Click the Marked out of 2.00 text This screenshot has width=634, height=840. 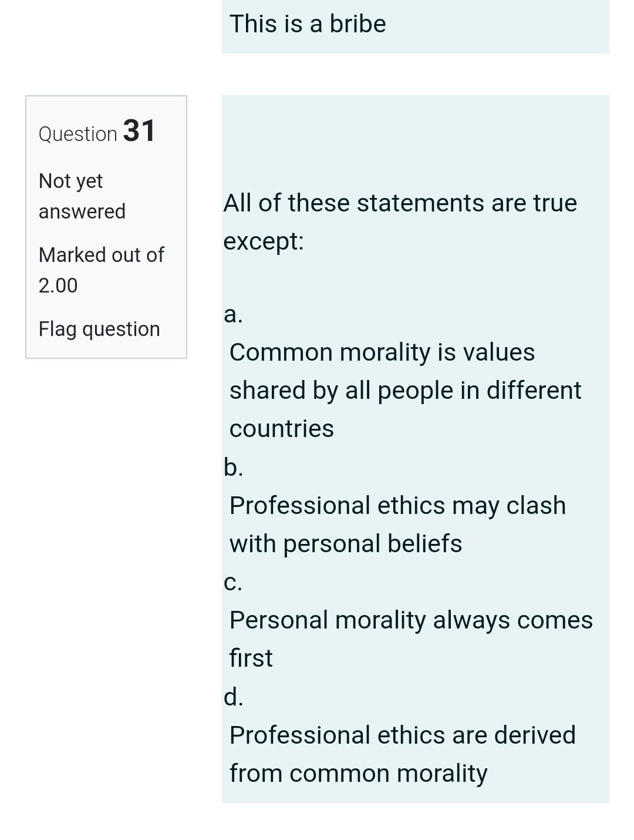click(x=102, y=270)
